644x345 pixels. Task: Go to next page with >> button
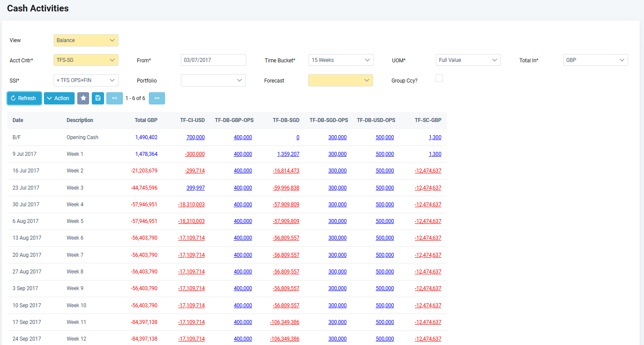pos(157,98)
